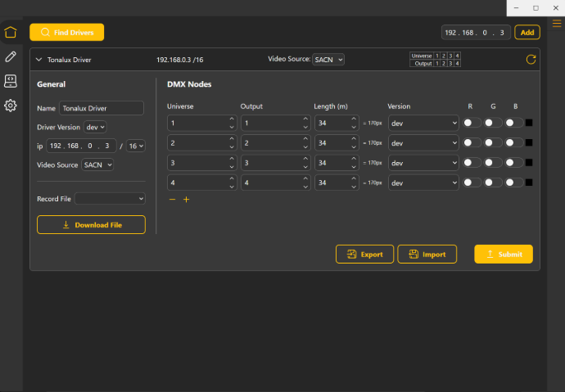Click the refresh icon for Tonalux Driver
The image size is (565, 392).
click(x=531, y=60)
